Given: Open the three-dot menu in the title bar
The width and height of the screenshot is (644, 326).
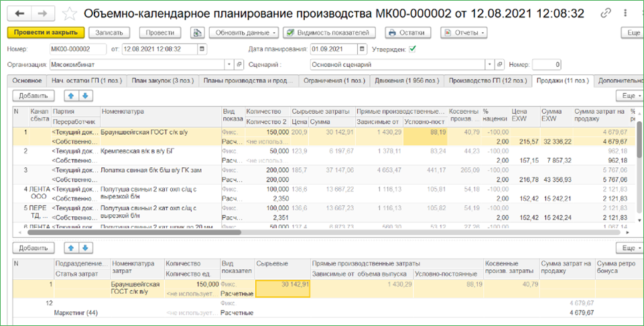Looking at the screenshot, I should (625, 13).
